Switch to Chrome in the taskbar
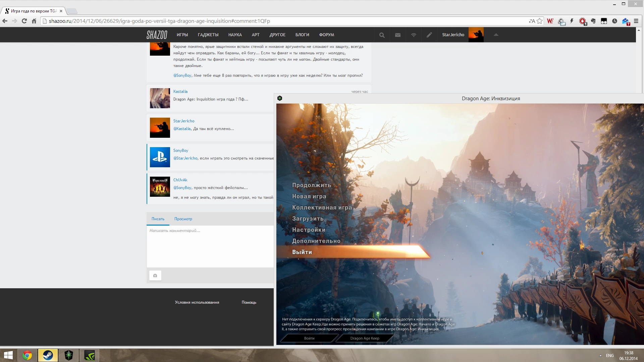 (27, 355)
